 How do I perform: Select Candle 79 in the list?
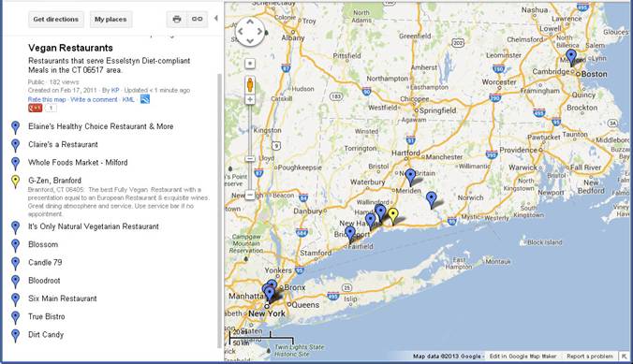tap(45, 262)
